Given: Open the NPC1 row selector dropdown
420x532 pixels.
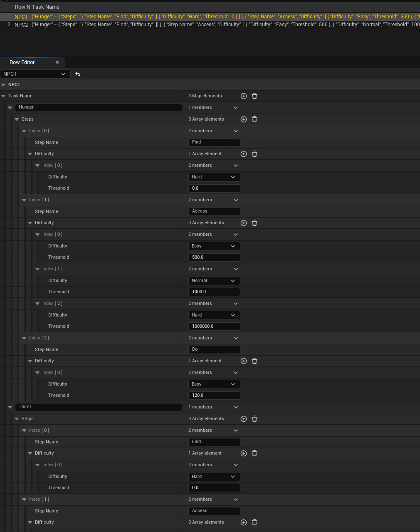Looking at the screenshot, I should tap(35, 74).
